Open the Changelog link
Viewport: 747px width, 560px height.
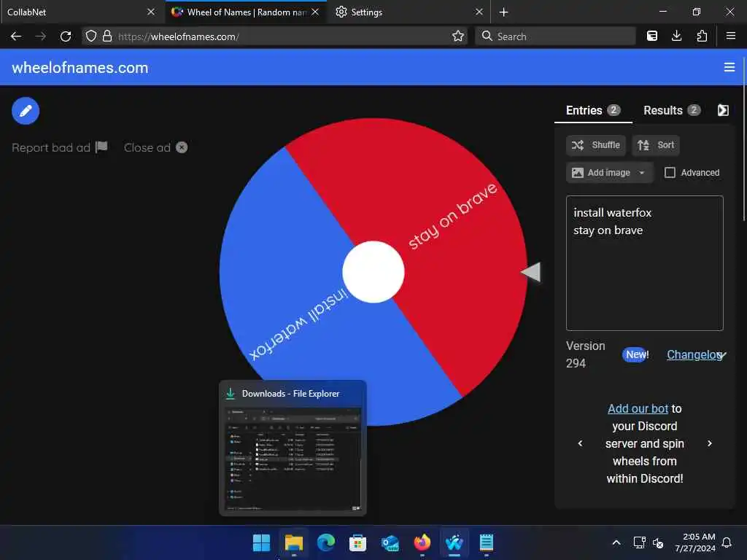(x=694, y=355)
